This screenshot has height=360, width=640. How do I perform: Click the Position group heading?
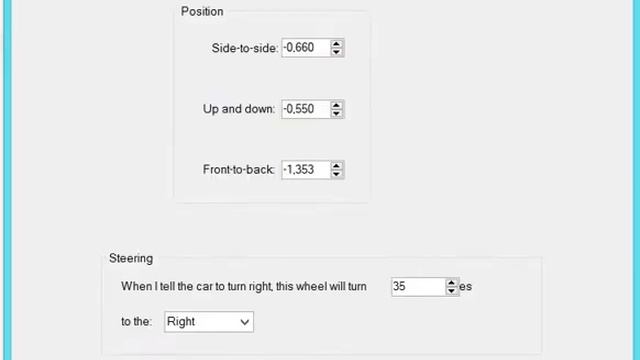click(x=202, y=11)
